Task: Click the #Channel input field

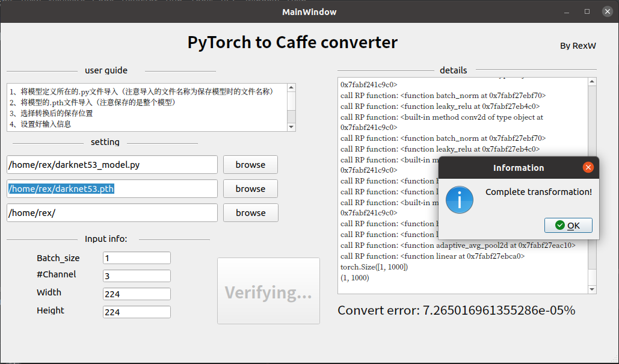Action: click(x=137, y=276)
